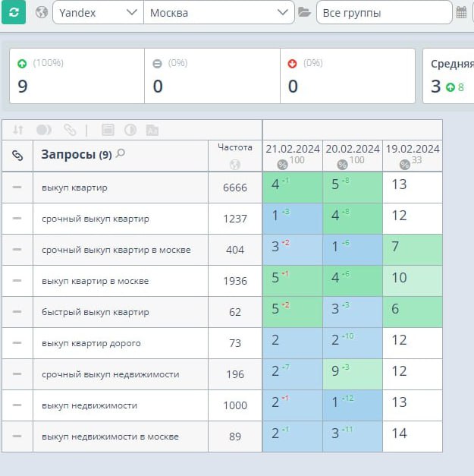Click the Все группы field
The width and height of the screenshot is (474, 476).
(x=385, y=12)
